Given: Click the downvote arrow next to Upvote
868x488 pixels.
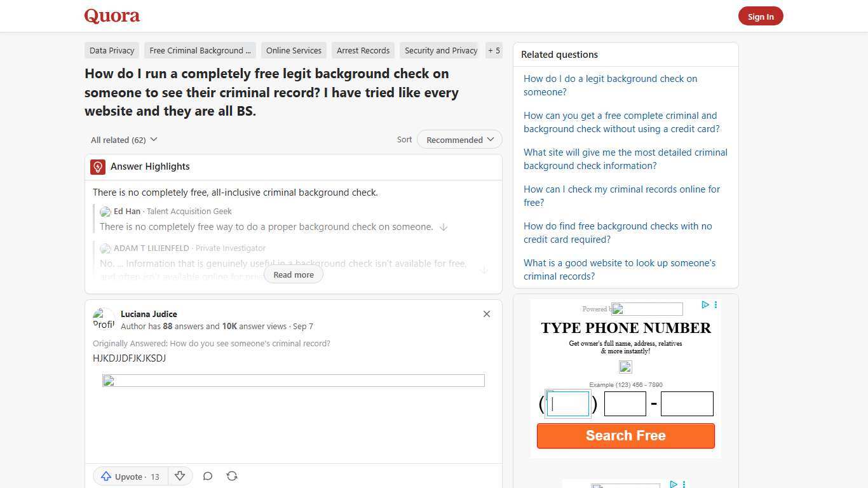Looking at the screenshot, I should click(x=180, y=476).
